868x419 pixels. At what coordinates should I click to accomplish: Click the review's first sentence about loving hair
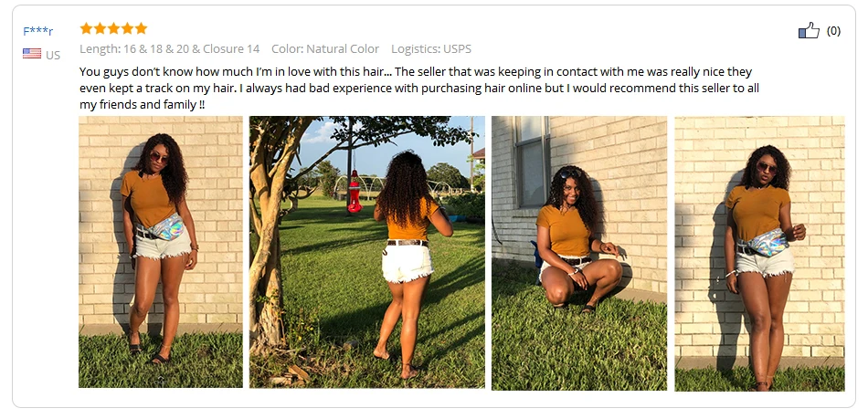[235, 72]
